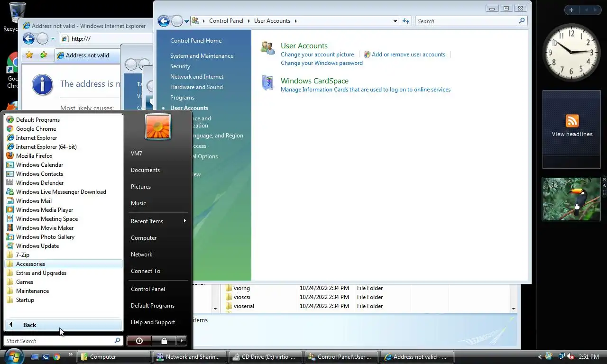Viewport: 607px width, 364px height.
Task: Click the RSS feed headlines gadget icon
Action: point(572,121)
